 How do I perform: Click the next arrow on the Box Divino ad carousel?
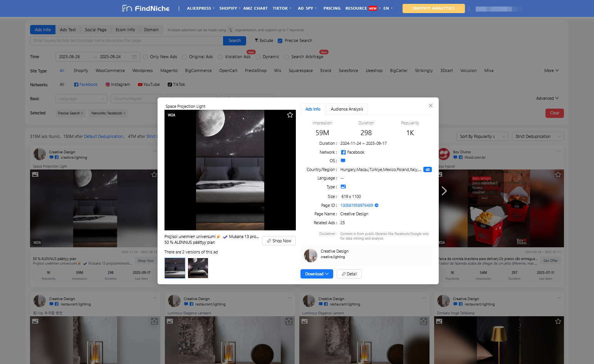coord(445,191)
